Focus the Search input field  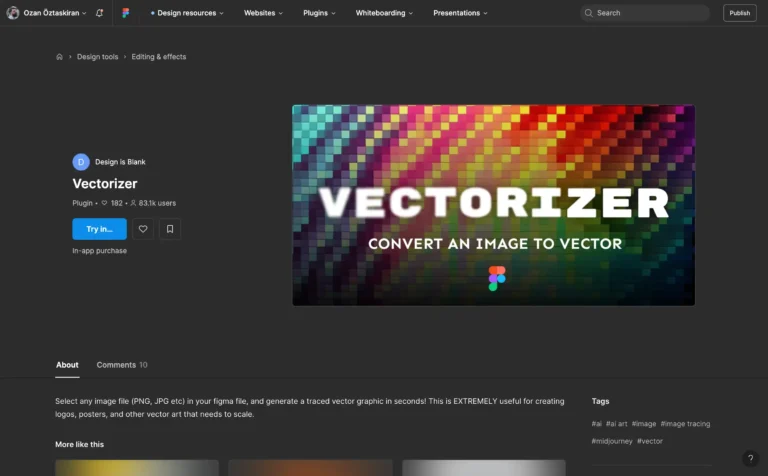click(x=645, y=13)
